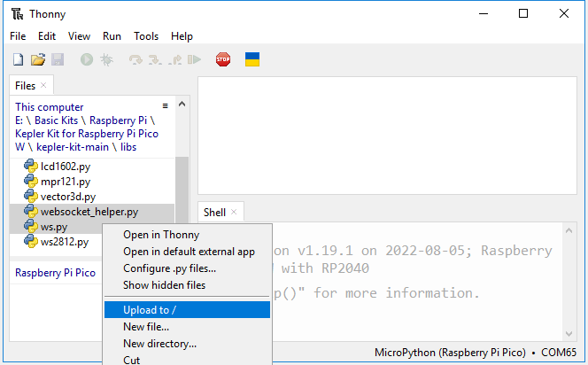Choose New directory... menu entry
The height and width of the screenshot is (365, 588).
pyautogui.click(x=187, y=344)
